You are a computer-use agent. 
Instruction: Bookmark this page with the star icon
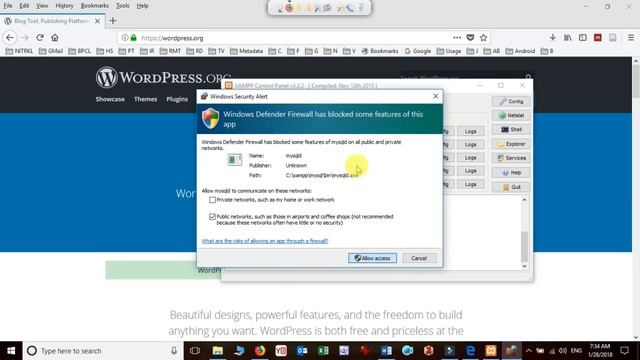[484, 38]
